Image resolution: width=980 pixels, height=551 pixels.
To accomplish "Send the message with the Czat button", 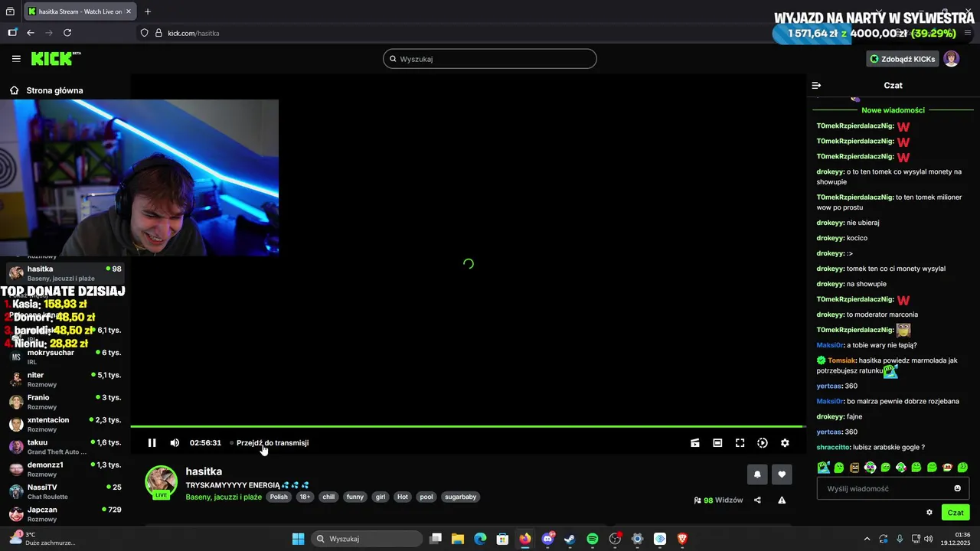I will pos(955,513).
